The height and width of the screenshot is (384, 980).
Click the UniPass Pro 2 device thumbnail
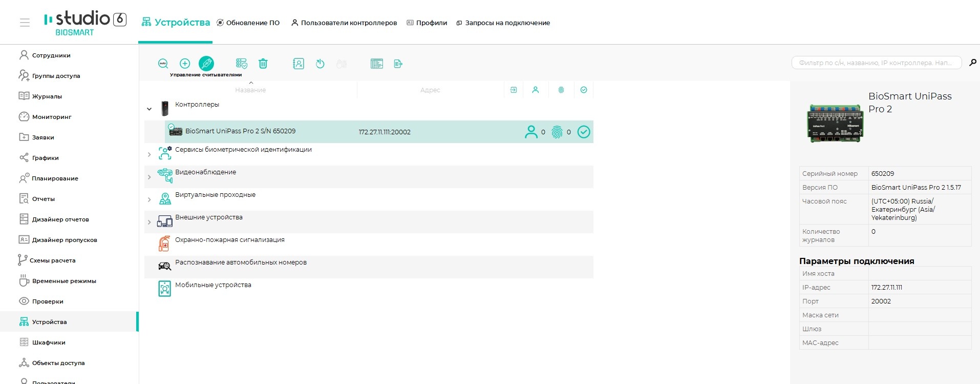click(835, 123)
